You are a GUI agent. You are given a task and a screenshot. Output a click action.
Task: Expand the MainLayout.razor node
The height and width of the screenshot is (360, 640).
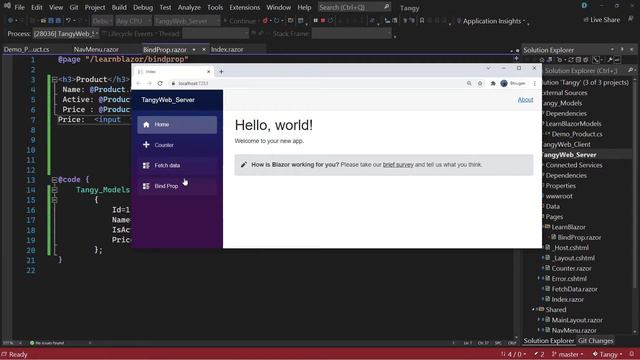[539, 320]
